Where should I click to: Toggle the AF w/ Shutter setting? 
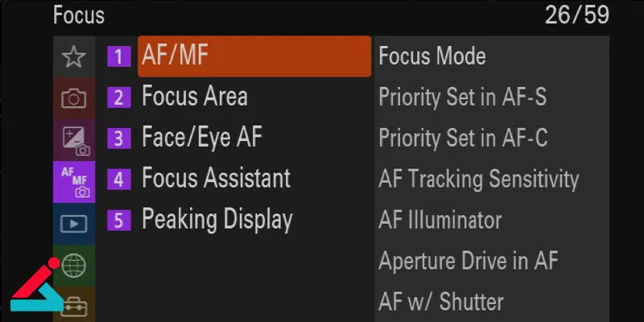pos(441,302)
